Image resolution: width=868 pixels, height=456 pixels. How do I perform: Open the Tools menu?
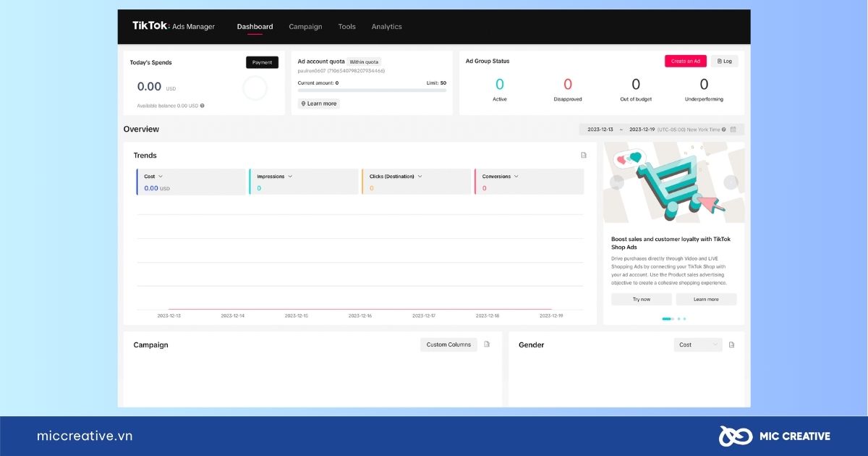tap(346, 27)
